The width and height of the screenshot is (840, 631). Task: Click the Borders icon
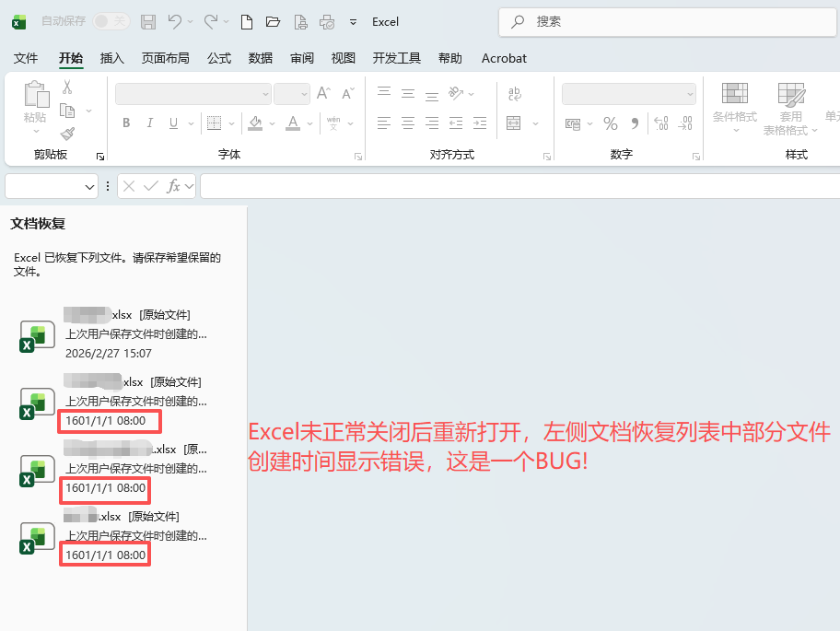[x=214, y=123]
